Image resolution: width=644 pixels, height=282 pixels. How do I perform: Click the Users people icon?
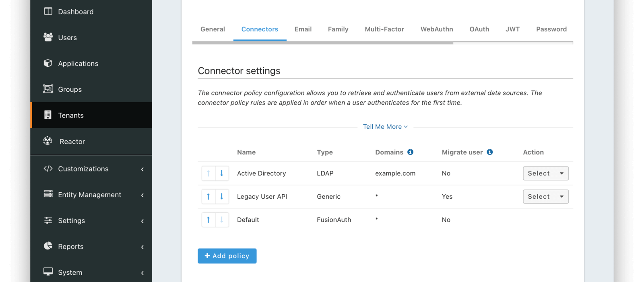[48, 37]
